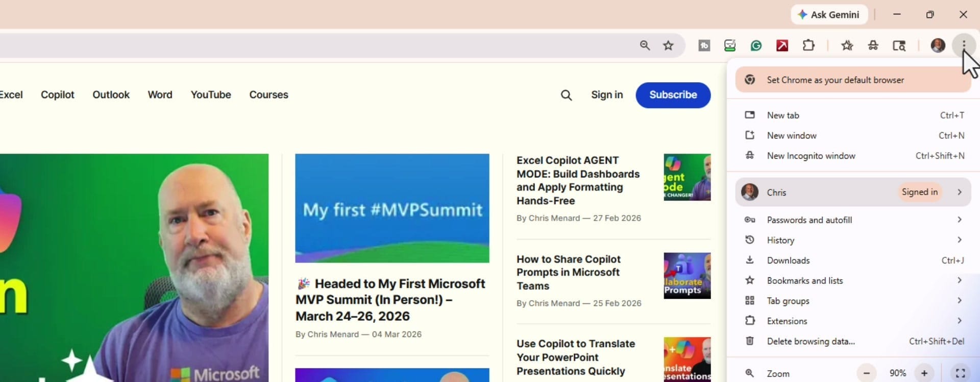Open Tab groups menu entry
Image resolution: width=980 pixels, height=382 pixels.
coord(853,301)
